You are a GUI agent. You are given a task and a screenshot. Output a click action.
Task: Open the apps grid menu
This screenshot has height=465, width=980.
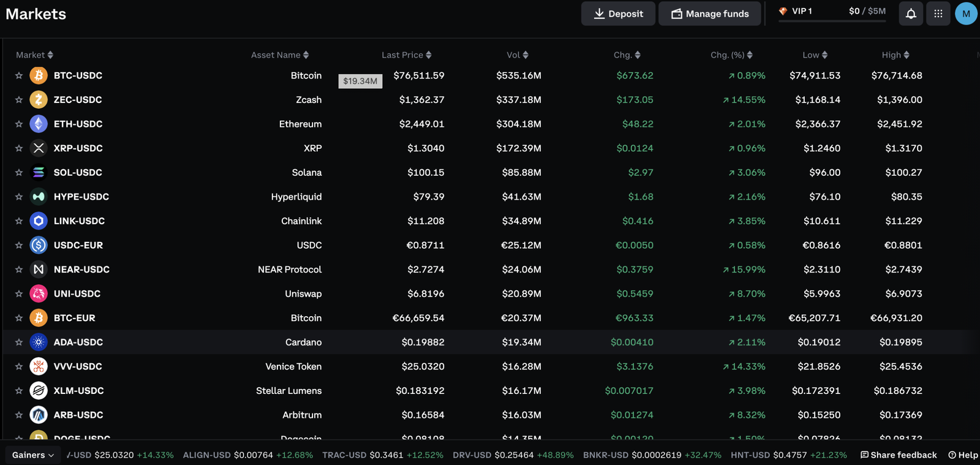click(938, 13)
